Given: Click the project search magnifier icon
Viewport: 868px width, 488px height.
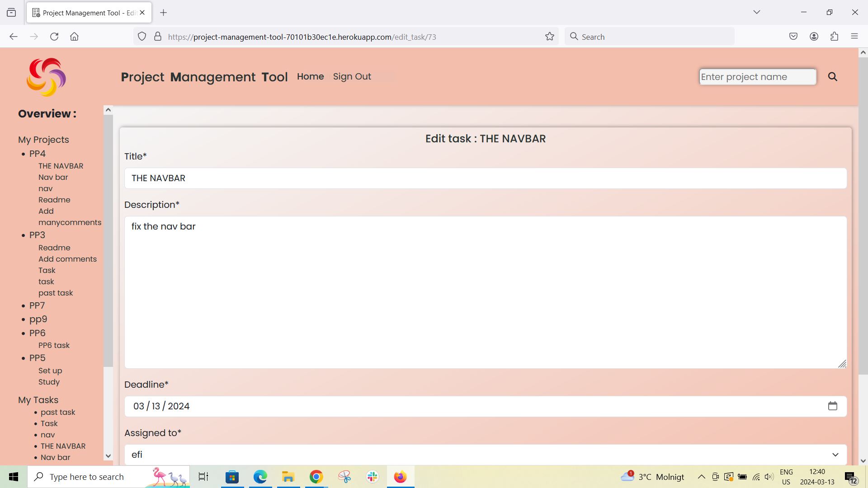Looking at the screenshot, I should [x=833, y=77].
